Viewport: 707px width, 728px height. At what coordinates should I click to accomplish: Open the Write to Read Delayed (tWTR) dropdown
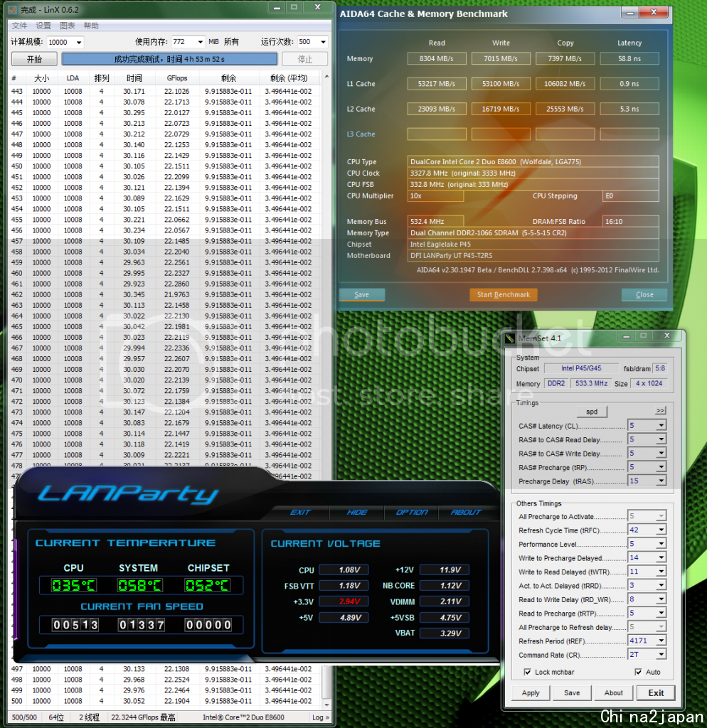661,572
